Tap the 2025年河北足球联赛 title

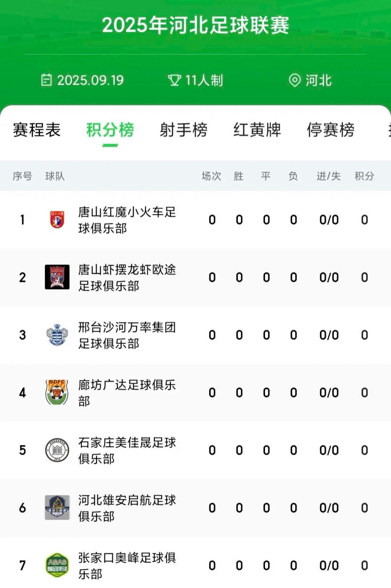pos(195,25)
